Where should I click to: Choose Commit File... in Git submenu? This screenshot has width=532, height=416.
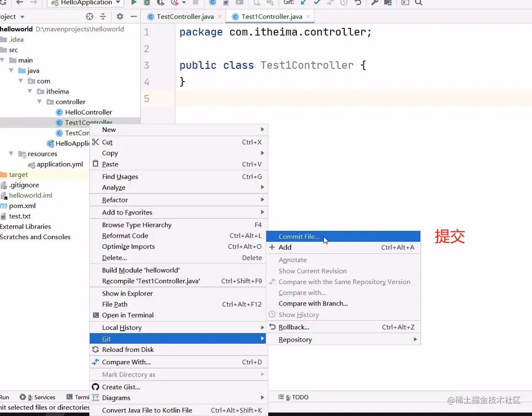click(x=343, y=236)
